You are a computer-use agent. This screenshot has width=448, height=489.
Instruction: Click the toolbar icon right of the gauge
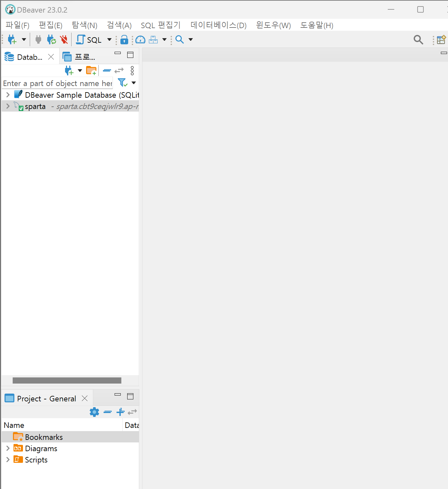pyautogui.click(x=153, y=39)
